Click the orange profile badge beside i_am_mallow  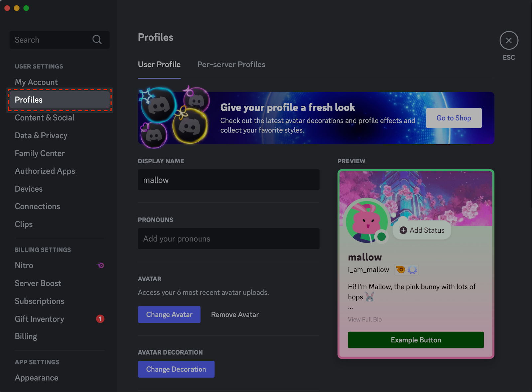tap(401, 269)
